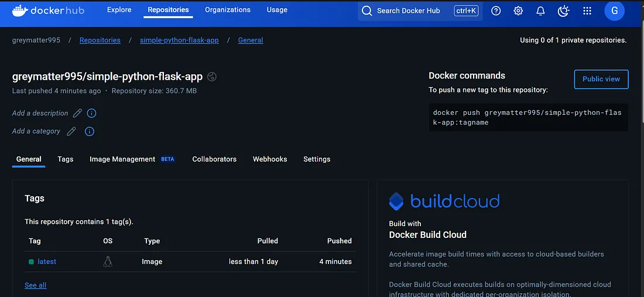Click the Add a description text
This screenshot has height=297, width=644.
pyautogui.click(x=40, y=113)
